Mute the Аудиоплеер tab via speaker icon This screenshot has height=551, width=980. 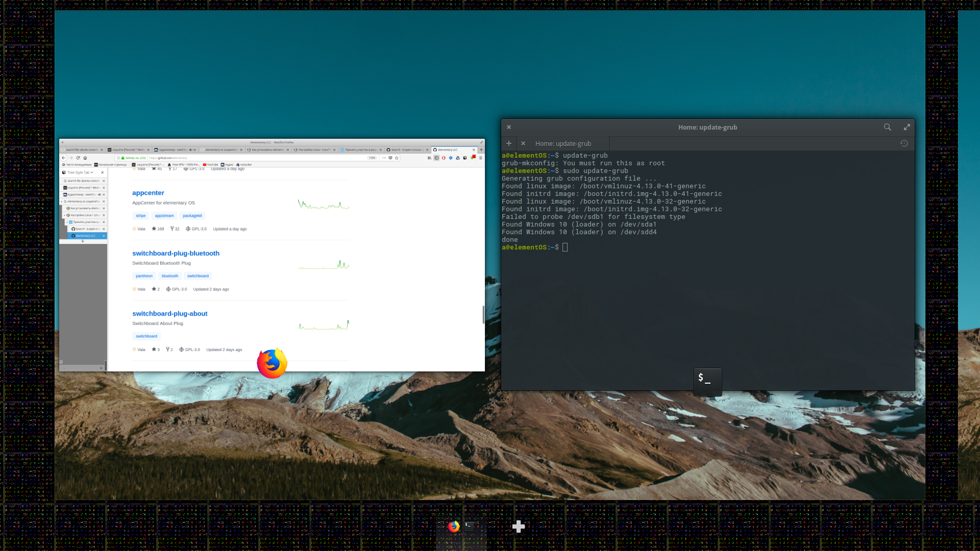(x=191, y=150)
